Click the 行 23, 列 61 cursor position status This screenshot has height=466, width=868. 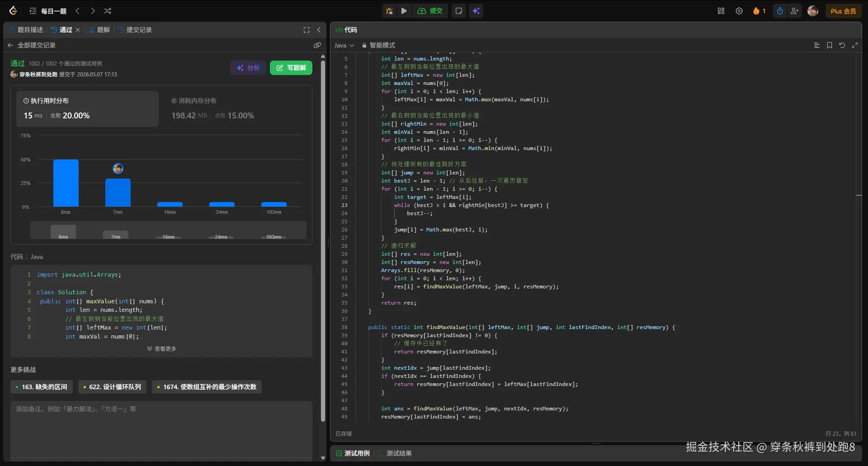tap(841, 434)
